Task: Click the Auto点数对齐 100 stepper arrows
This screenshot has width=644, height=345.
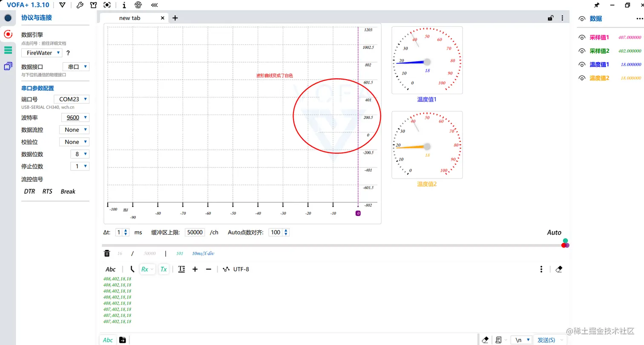Action: coord(286,233)
